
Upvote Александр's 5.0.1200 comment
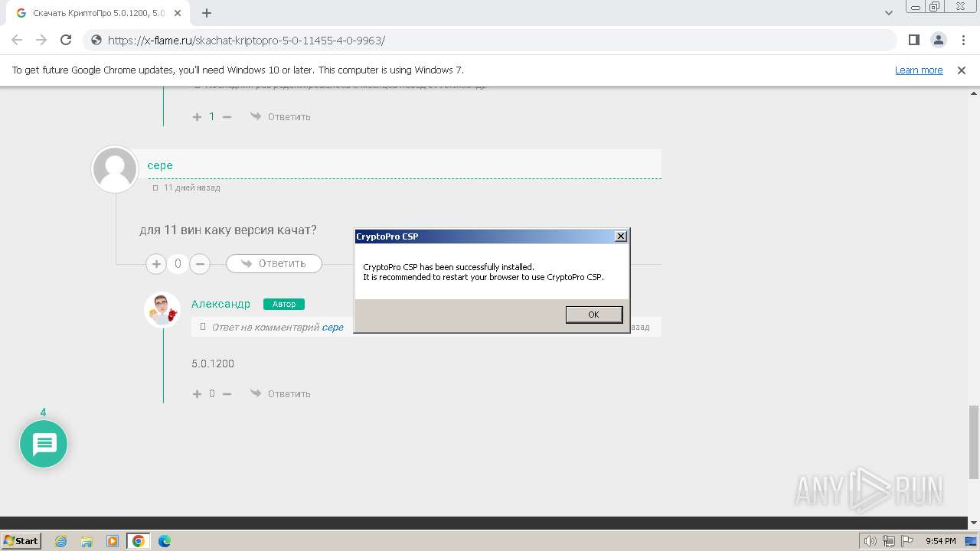[x=197, y=393]
